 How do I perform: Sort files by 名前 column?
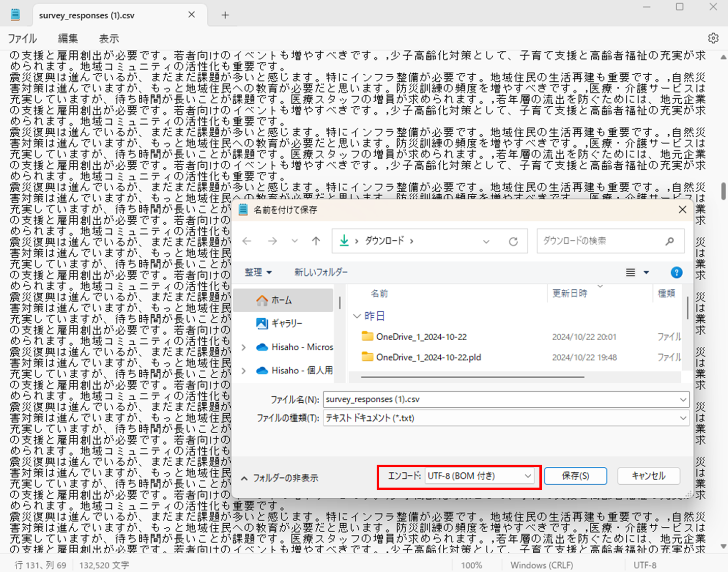pyautogui.click(x=379, y=293)
